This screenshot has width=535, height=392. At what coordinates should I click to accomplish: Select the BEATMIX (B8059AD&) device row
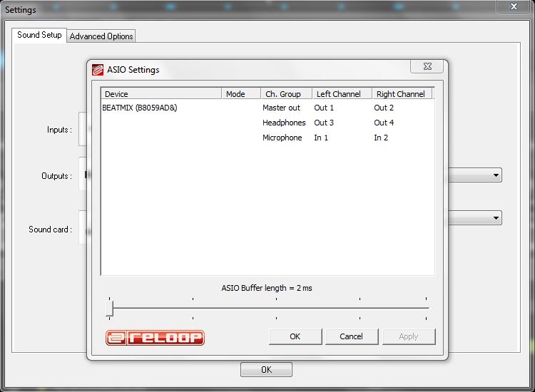tap(140, 108)
